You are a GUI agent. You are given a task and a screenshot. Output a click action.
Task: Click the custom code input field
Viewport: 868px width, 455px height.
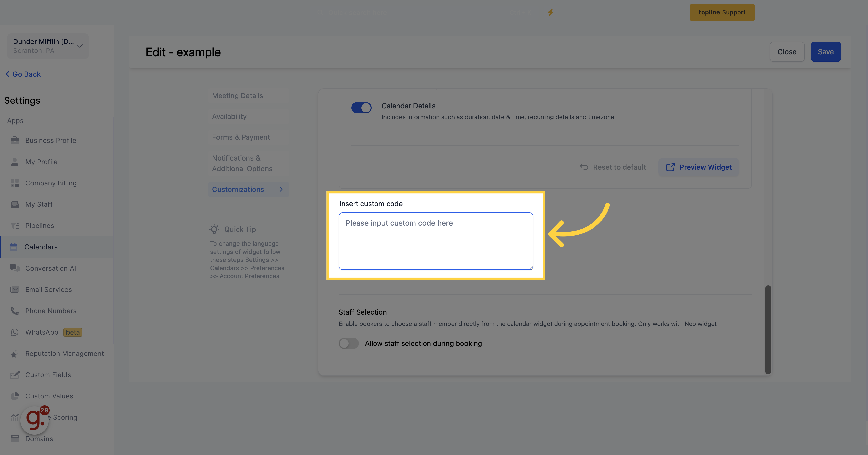click(436, 240)
